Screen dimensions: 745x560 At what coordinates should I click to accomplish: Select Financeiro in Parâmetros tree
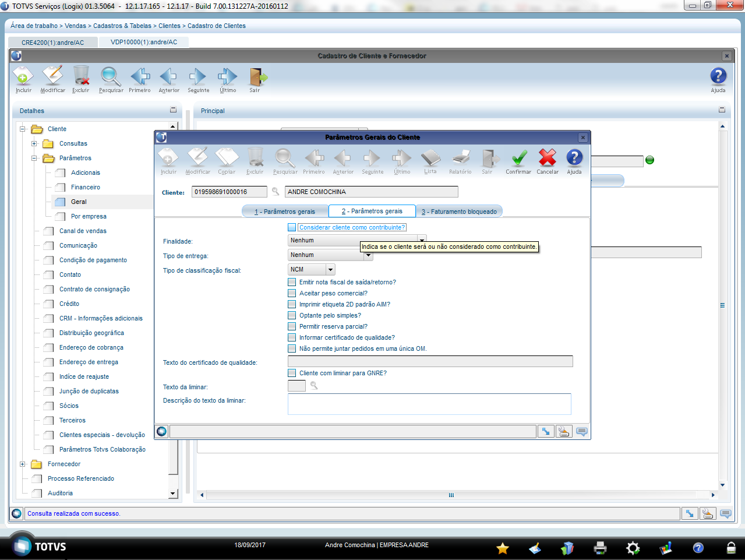[x=86, y=187]
